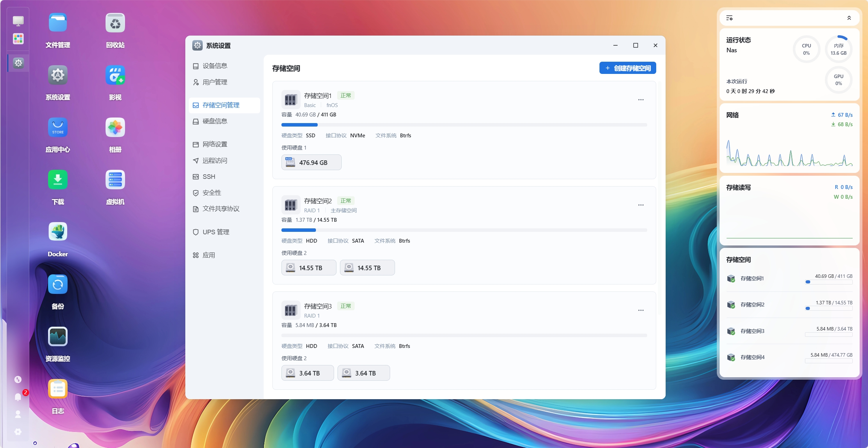The width and height of the screenshot is (868, 448).
Task: Open the 相册 photos app
Action: [x=115, y=128]
